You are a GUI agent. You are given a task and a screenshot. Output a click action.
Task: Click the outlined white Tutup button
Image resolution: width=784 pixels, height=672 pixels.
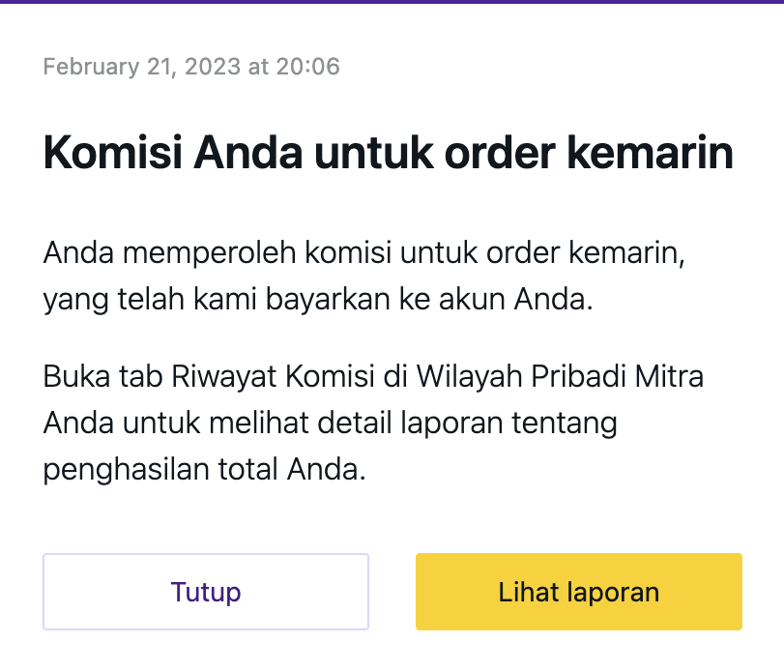[205, 591]
